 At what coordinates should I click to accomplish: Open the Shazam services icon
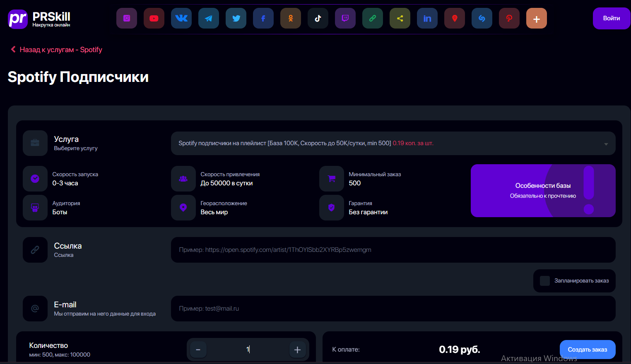482,18
